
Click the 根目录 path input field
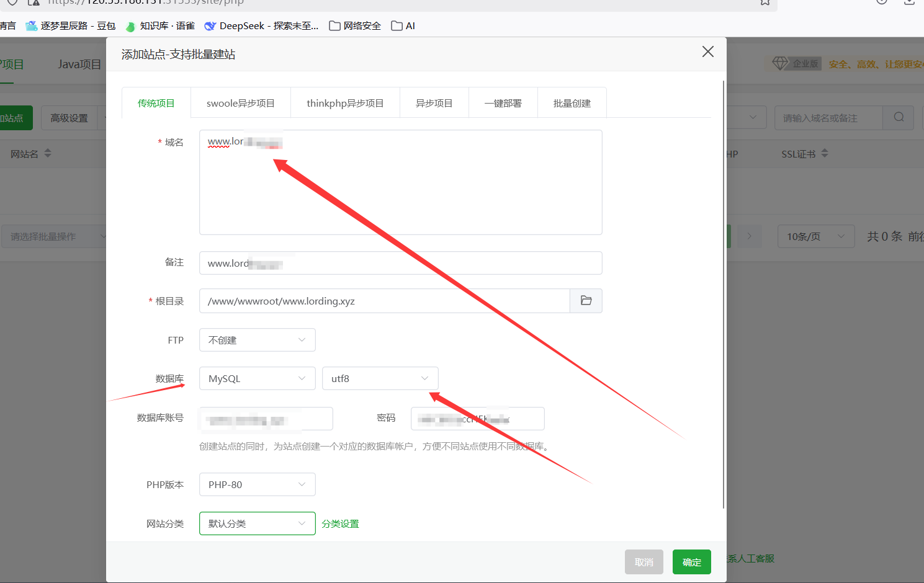point(385,301)
